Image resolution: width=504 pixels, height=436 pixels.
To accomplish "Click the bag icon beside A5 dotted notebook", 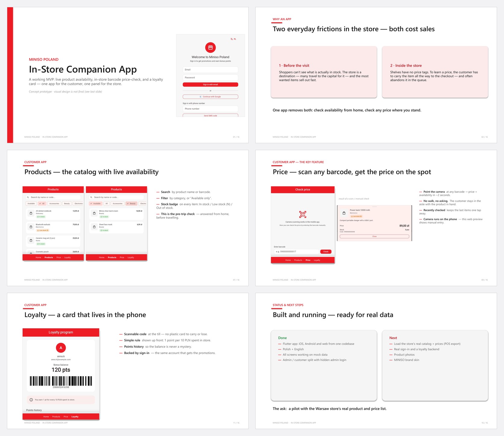I will [31, 213].
